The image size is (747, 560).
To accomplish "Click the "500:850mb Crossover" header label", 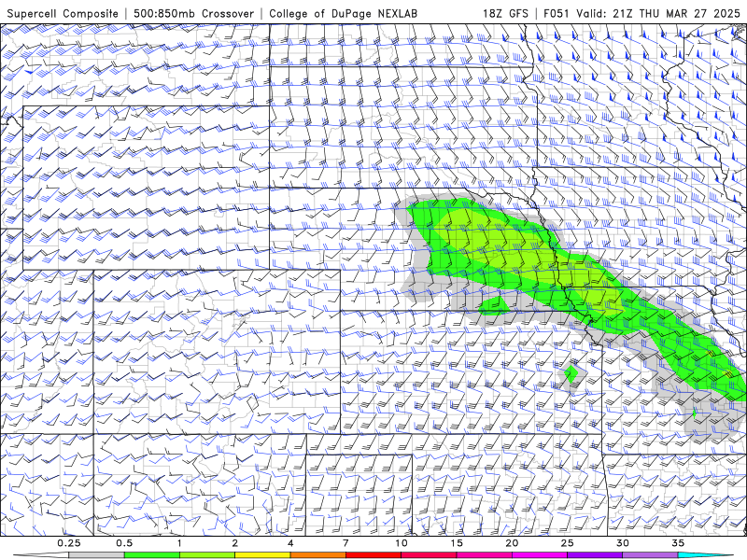I will 194,13.
